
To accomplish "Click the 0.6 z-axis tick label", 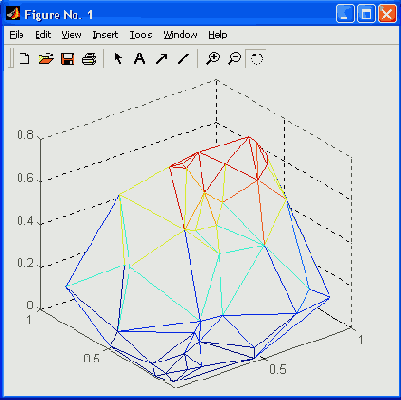I will [25, 178].
